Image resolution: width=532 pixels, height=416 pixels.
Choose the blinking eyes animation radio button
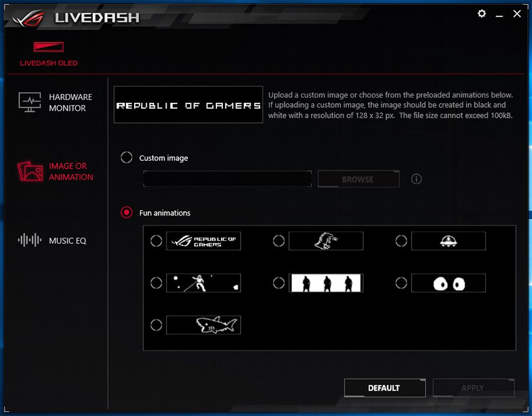pos(401,283)
